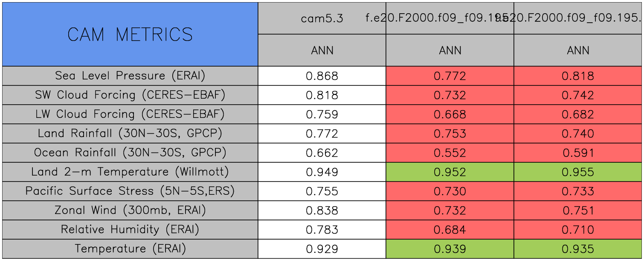Click the Land Rainfall (30N-30S, GPCP) label

(130, 133)
